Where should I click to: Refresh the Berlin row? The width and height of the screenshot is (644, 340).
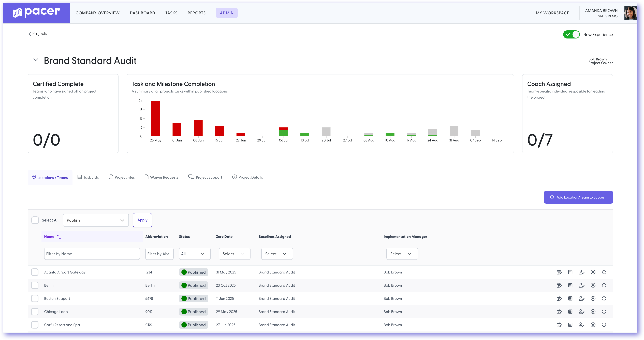[604, 285]
